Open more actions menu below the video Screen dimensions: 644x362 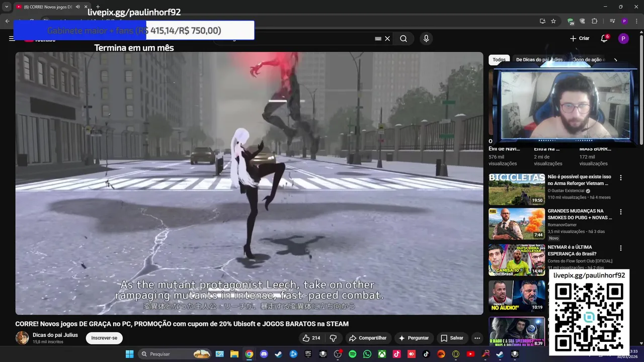[477, 338]
